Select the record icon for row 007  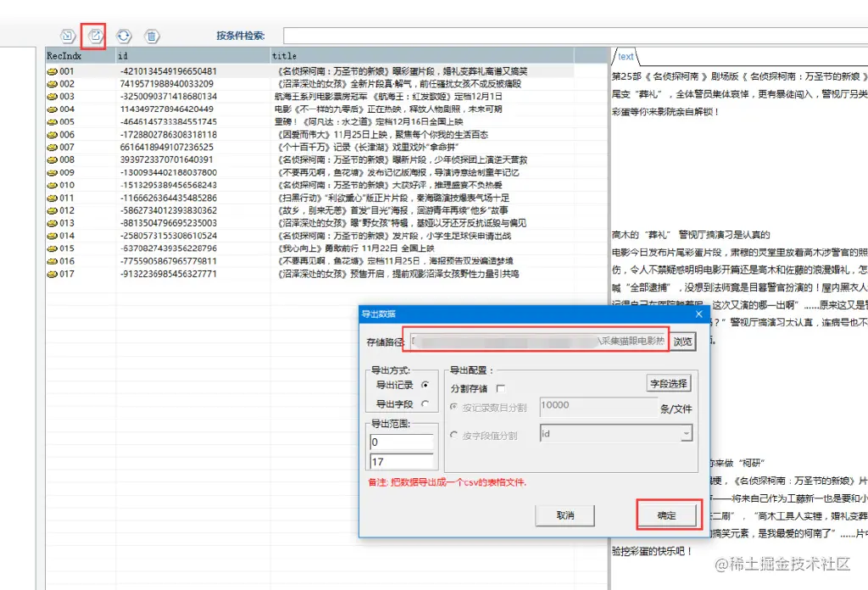pos(52,147)
